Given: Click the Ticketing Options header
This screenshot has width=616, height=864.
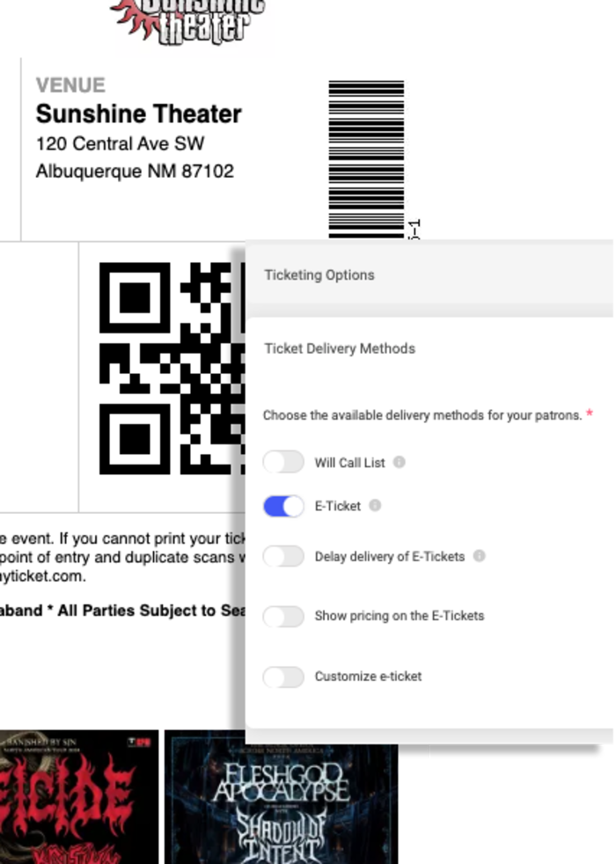Looking at the screenshot, I should [x=319, y=275].
